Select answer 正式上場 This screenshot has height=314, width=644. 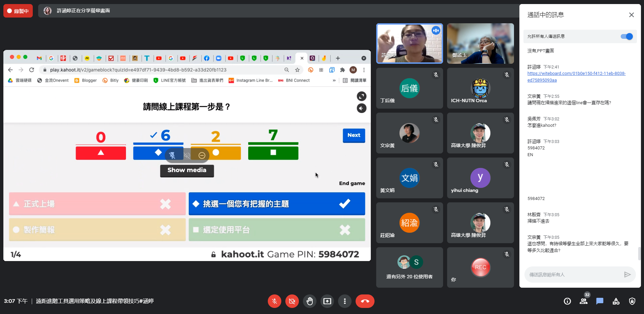(x=97, y=204)
